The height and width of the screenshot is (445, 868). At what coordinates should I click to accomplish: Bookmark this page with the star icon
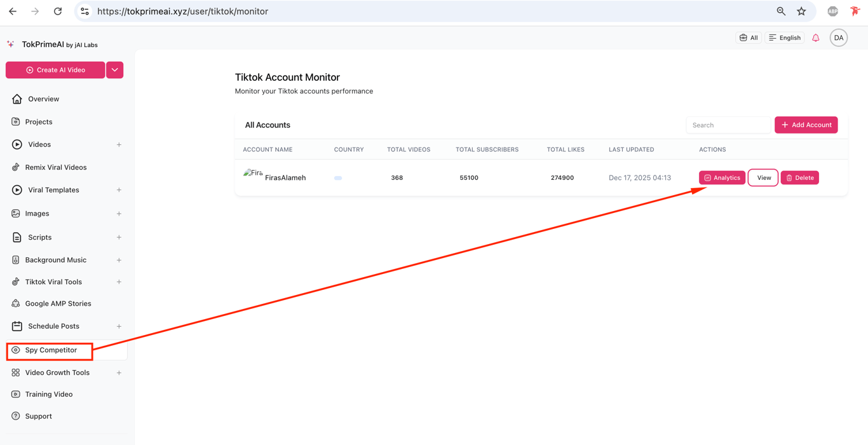[801, 11]
